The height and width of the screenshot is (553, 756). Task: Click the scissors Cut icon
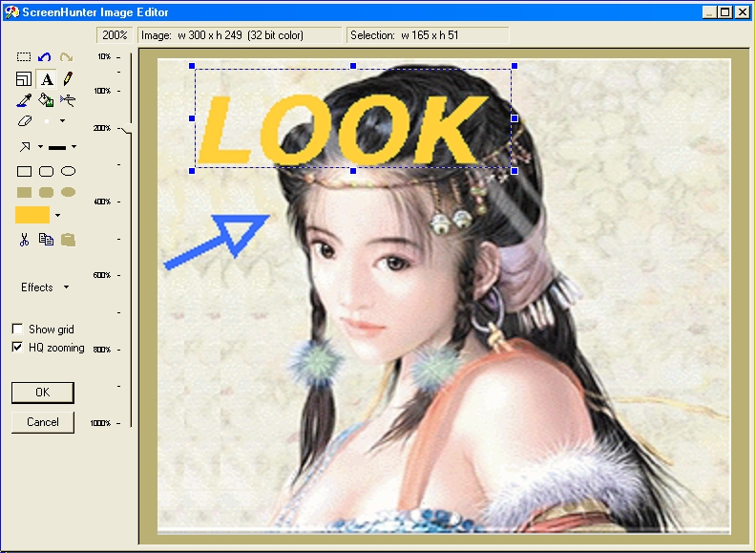click(25, 240)
